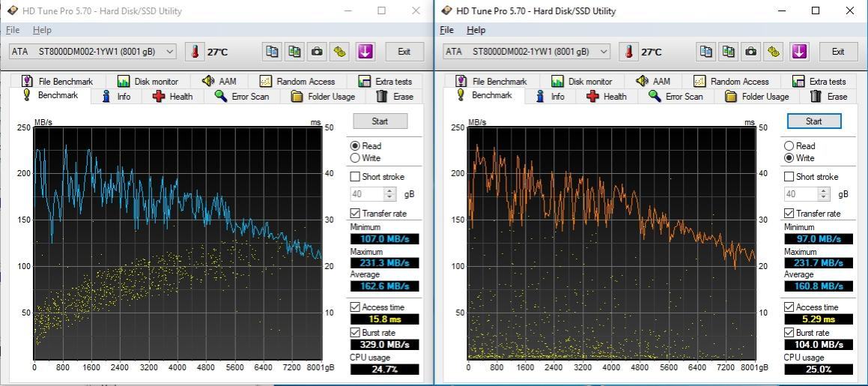Click camera save-screenshot icon in right window
The width and height of the screenshot is (868, 386).
pos(750,52)
